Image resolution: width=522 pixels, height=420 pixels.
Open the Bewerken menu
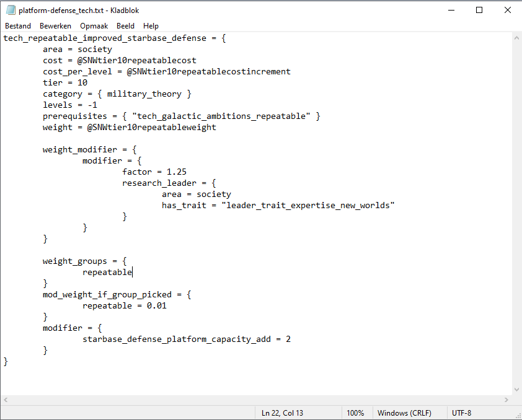[x=55, y=26]
